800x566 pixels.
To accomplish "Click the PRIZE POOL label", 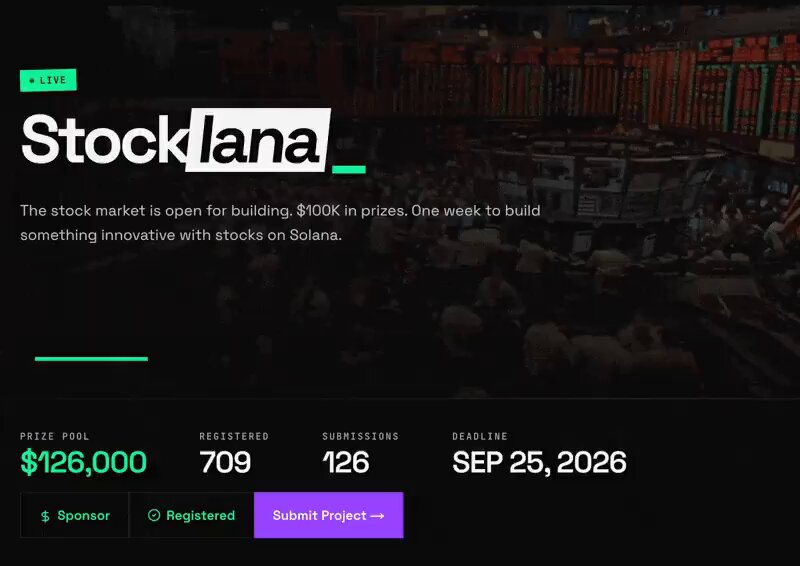I will [x=55, y=436].
